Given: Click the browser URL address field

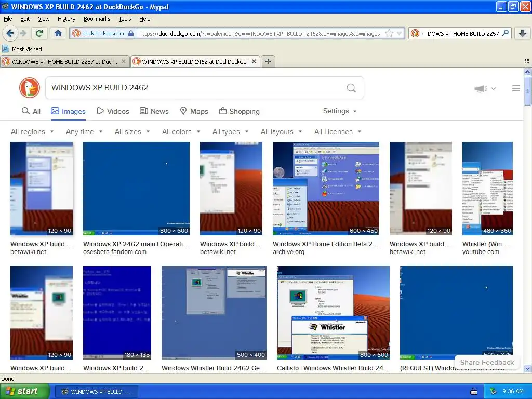Looking at the screenshot, I should (x=260, y=33).
